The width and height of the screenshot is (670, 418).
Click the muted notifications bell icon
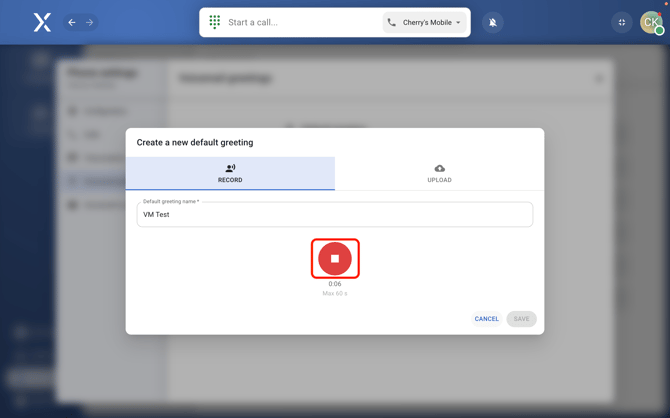(x=493, y=22)
